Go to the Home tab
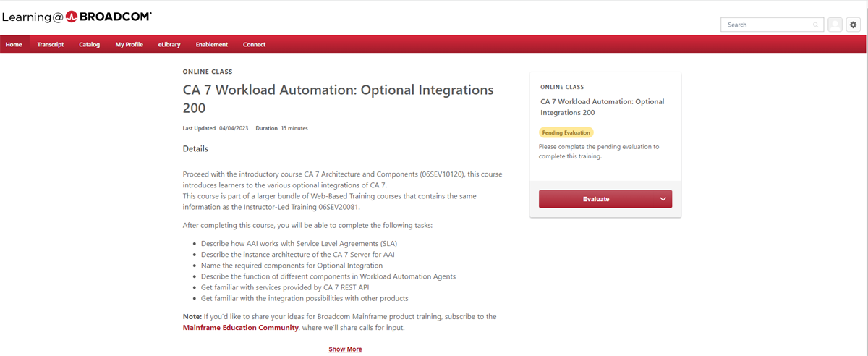 (14, 44)
